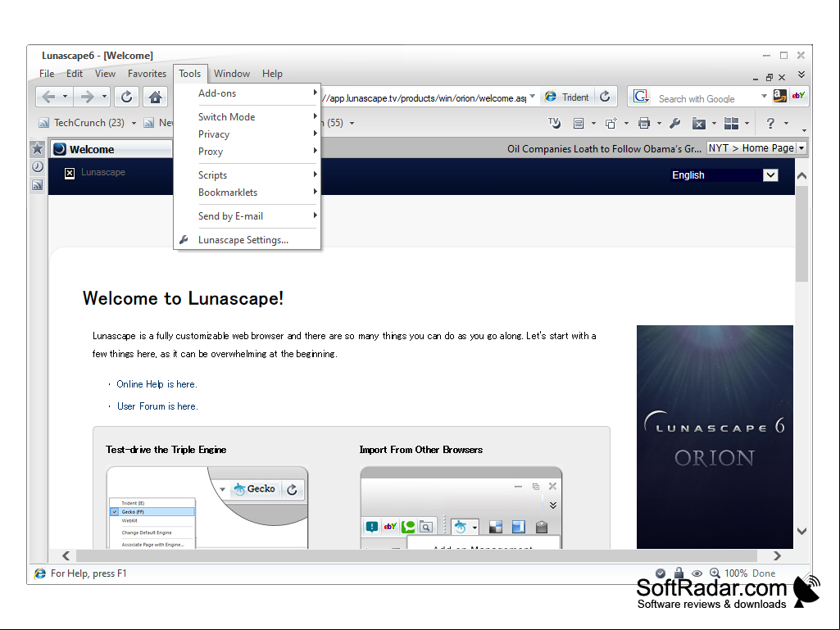Screen dimensions: 840x630
Task: Go to home page using house icon
Action: [156, 97]
